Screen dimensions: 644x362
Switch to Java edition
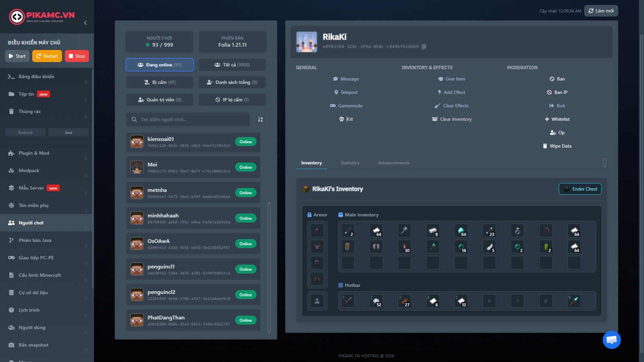[x=68, y=132]
